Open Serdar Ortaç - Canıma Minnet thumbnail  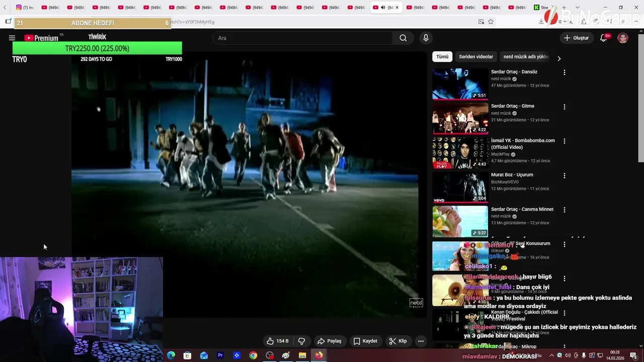[x=460, y=221]
